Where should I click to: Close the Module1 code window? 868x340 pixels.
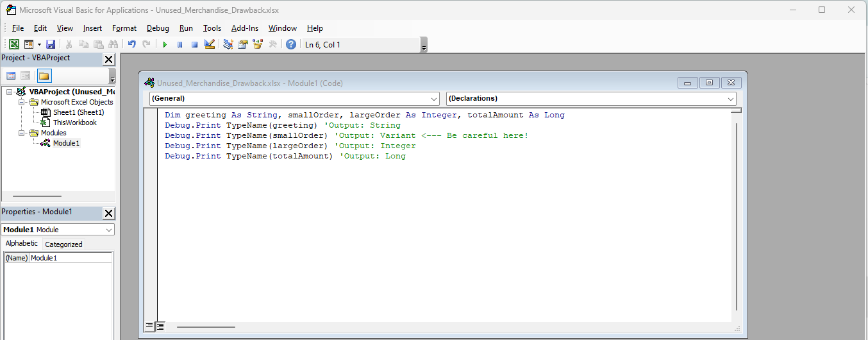[731, 83]
